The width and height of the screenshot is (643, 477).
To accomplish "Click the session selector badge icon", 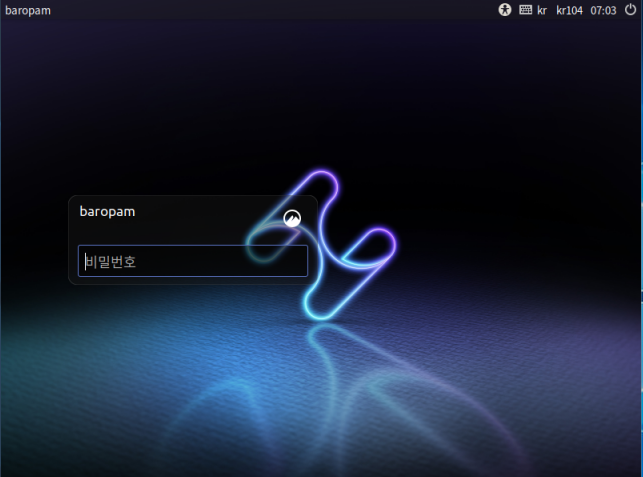I will tap(292, 218).
